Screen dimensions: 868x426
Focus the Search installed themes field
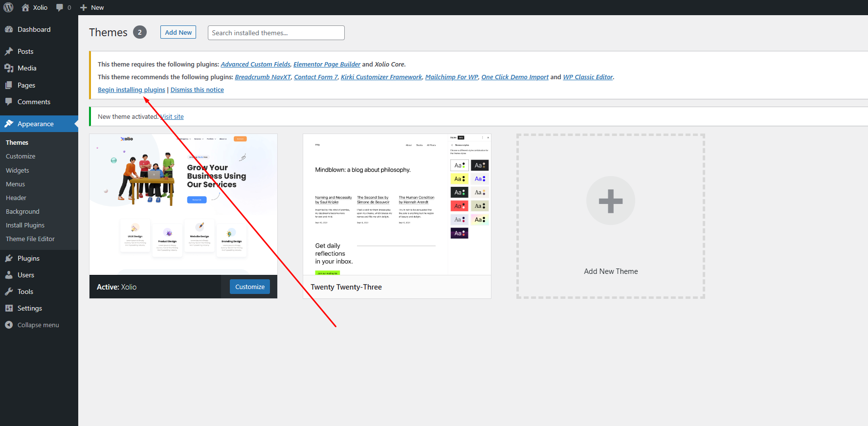(276, 33)
